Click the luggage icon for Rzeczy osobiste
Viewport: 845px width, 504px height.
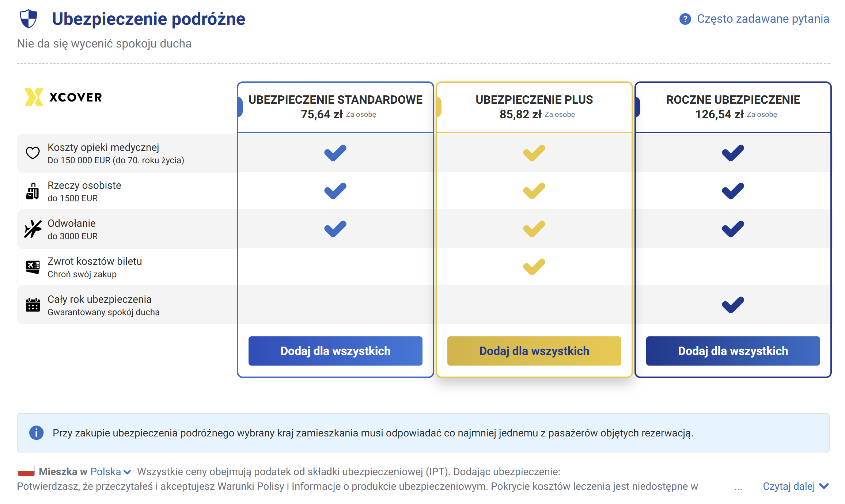(x=33, y=191)
